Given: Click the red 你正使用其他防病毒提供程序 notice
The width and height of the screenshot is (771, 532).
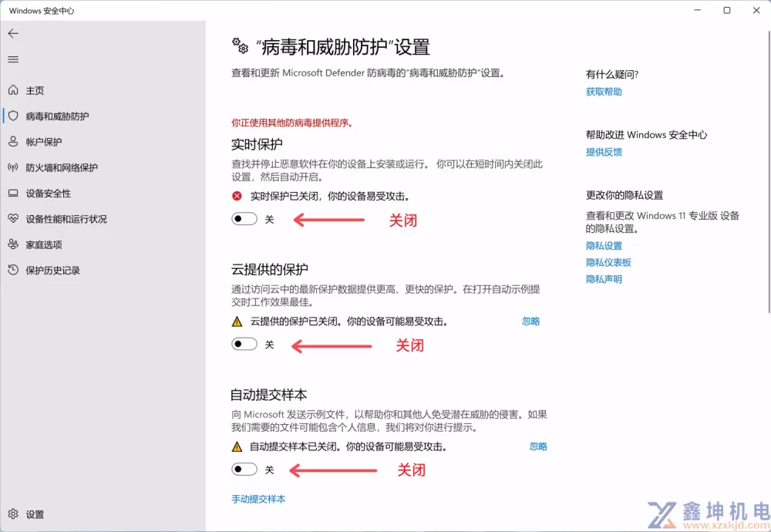Looking at the screenshot, I should 292,123.
